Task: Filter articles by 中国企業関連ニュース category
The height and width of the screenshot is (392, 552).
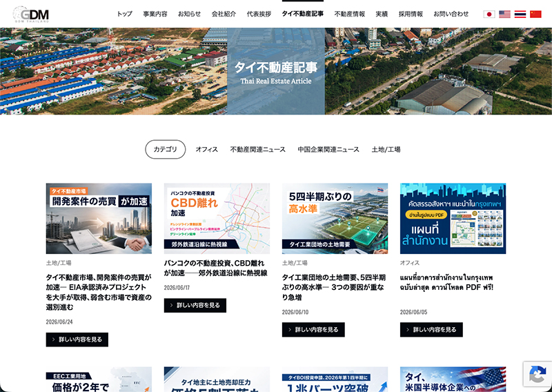Action: [x=328, y=149]
